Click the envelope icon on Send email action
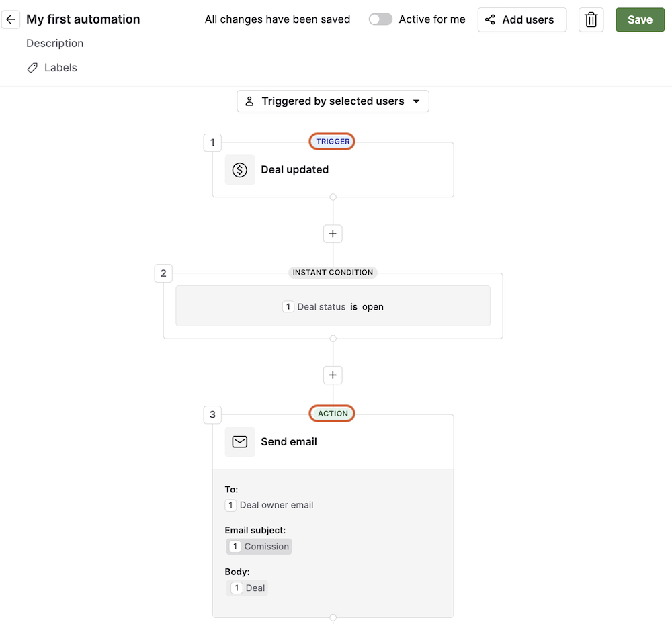 click(x=240, y=441)
